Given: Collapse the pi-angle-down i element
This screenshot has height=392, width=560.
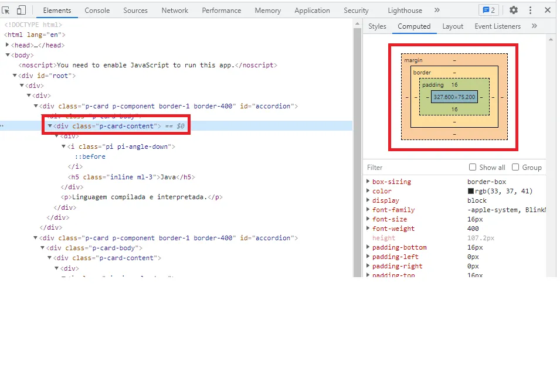Looking at the screenshot, I should (x=63, y=146).
